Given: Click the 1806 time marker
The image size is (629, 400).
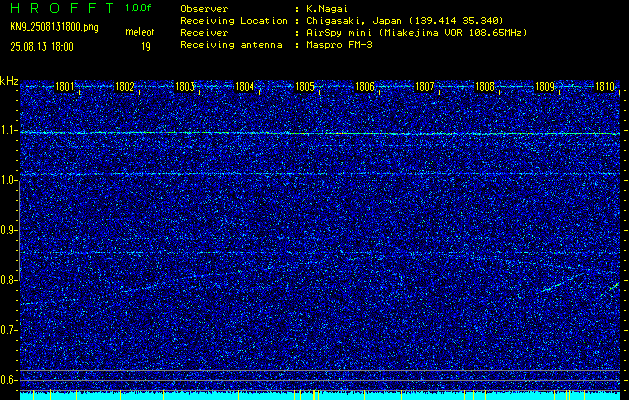Looking at the screenshot, I should (x=365, y=87).
